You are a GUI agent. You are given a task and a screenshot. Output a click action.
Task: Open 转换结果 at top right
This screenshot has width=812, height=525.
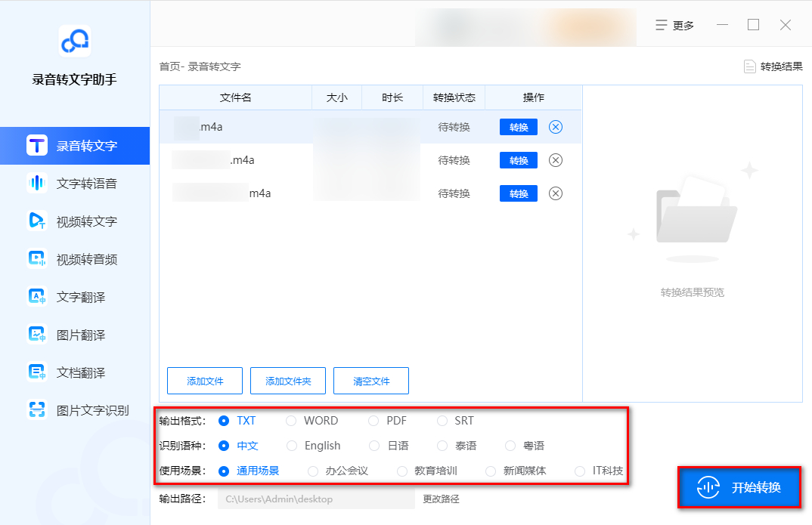pos(773,66)
